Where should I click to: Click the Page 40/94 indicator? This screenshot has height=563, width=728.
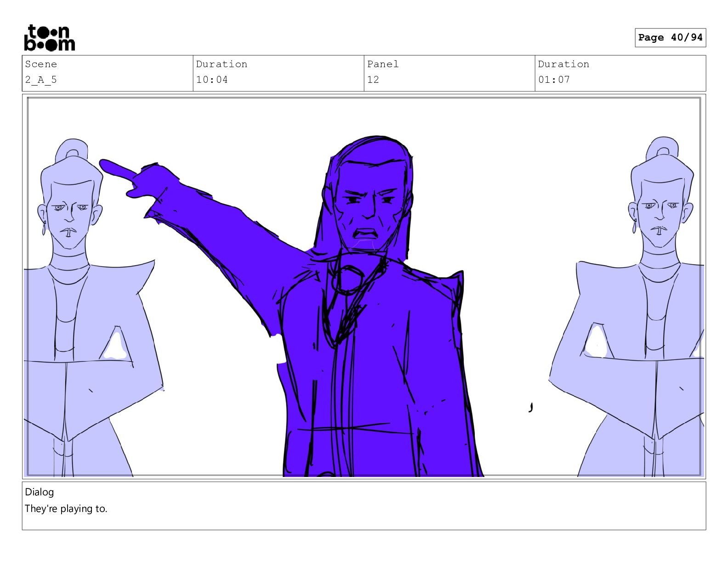tap(670, 38)
